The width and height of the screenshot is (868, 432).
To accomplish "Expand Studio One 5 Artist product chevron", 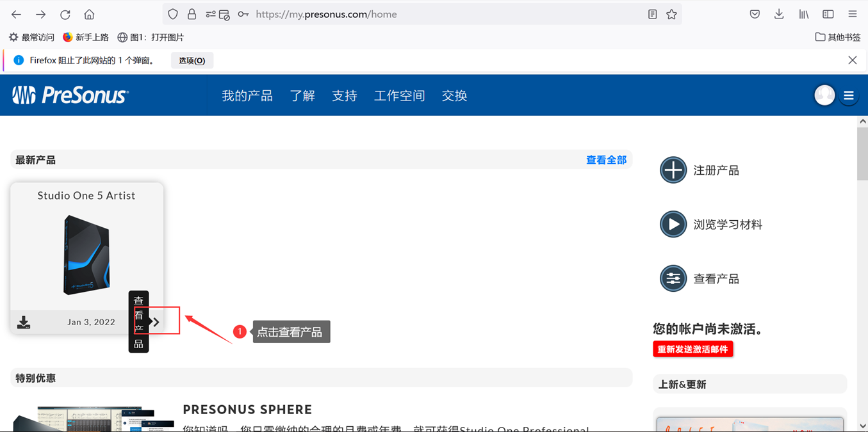I will tap(156, 322).
